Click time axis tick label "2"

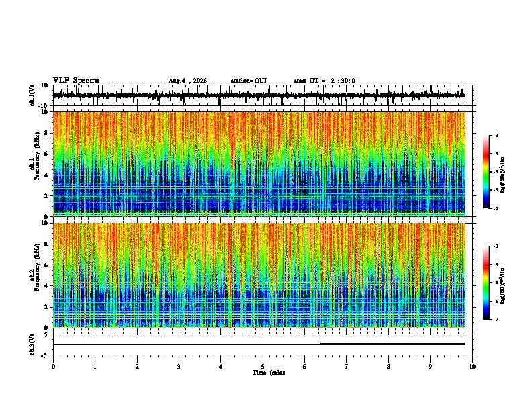[137, 367]
